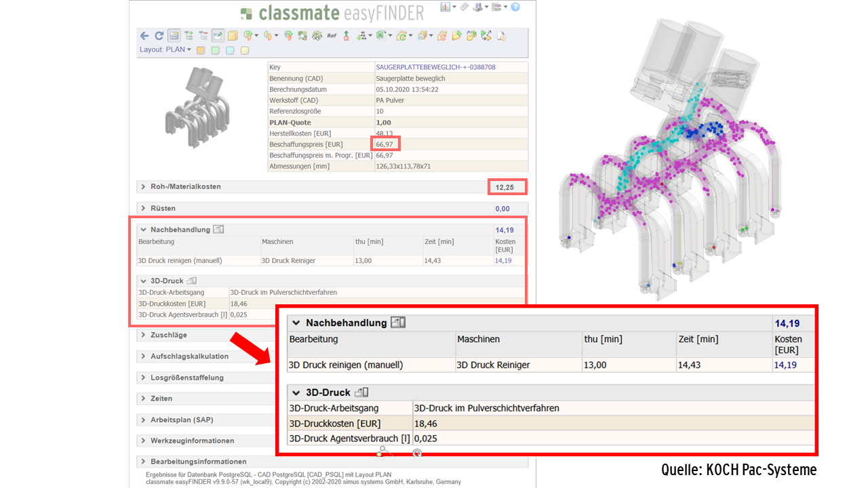Viewport: 868px width, 488px height.
Task: Click the collapse tree icon with minus
Action: 203,35
